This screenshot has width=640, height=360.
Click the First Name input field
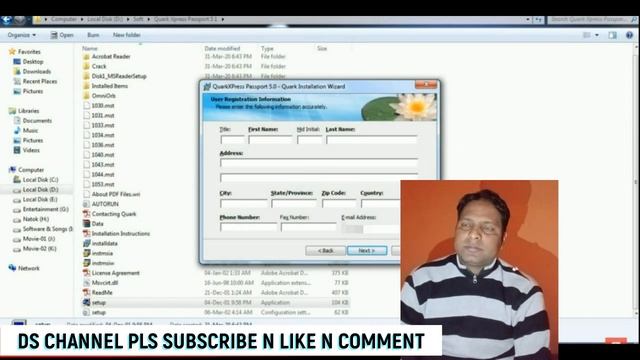click(x=270, y=140)
